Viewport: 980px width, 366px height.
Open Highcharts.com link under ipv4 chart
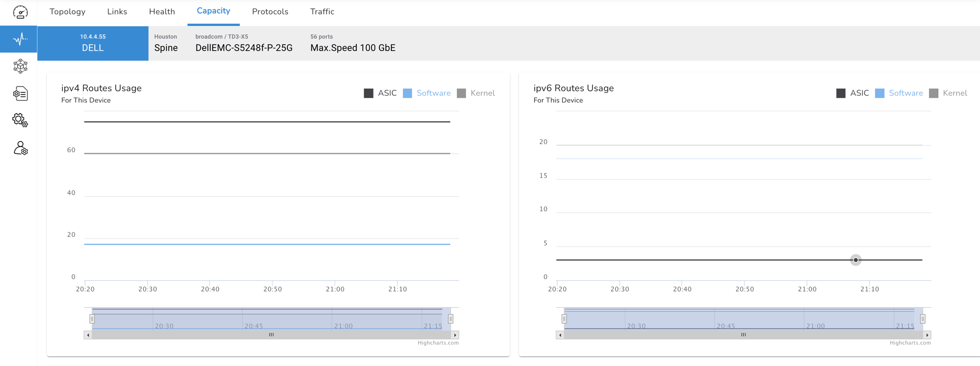(x=438, y=343)
